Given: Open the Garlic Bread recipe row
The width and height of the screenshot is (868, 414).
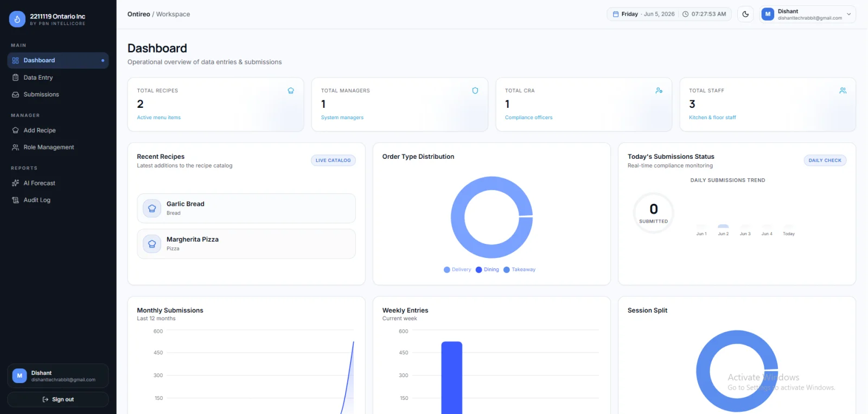Looking at the screenshot, I should click(x=246, y=208).
